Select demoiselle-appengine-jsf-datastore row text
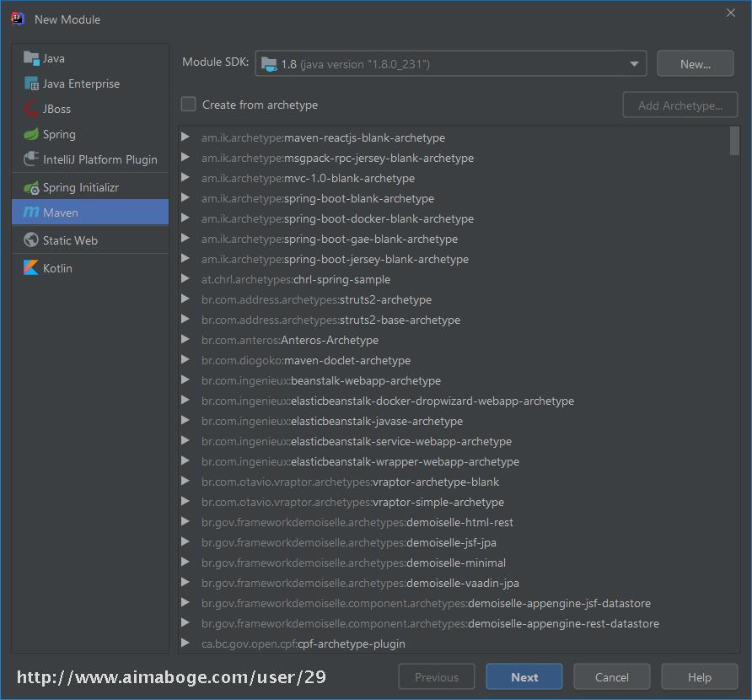The image size is (752, 700). [426, 603]
